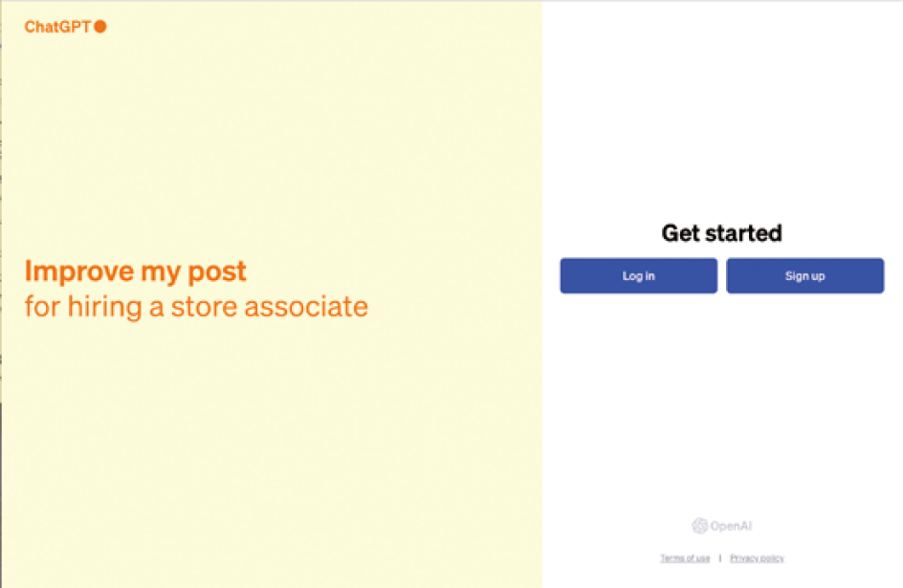The height and width of the screenshot is (588, 903).
Task: Click the ChatGPT wordmark in the header
Action: (x=57, y=27)
